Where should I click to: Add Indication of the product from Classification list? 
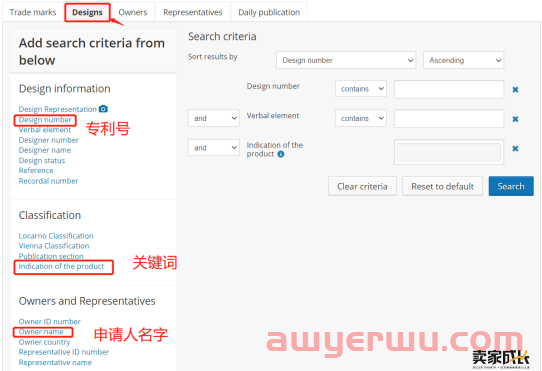tap(61, 266)
